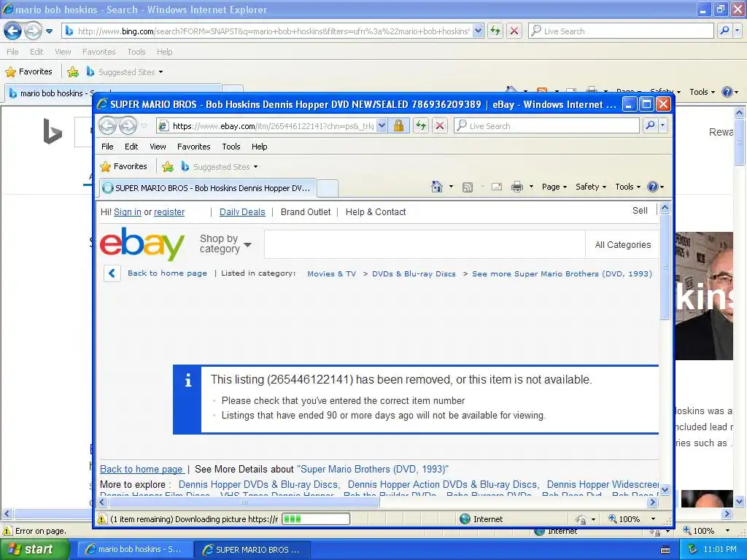This screenshot has height=560, width=747.
Task: Open the Bing window address bar dropdown
Action: click(478, 31)
